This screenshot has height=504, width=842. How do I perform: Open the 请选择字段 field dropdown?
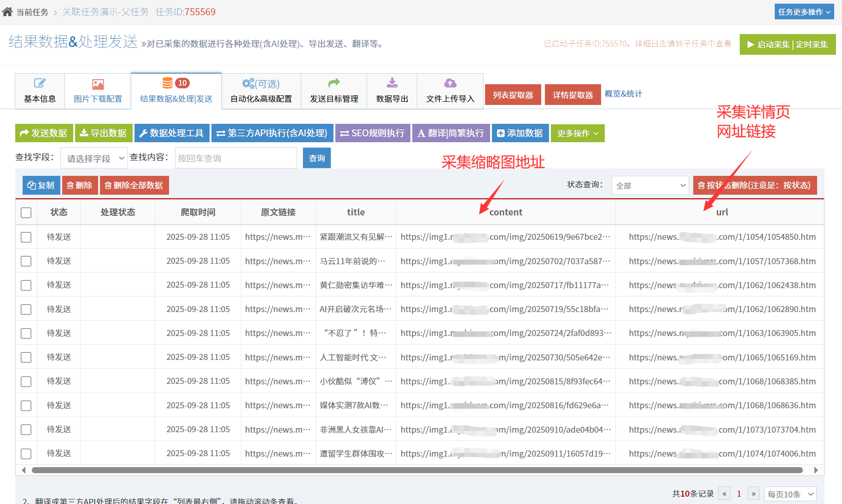[x=94, y=158]
